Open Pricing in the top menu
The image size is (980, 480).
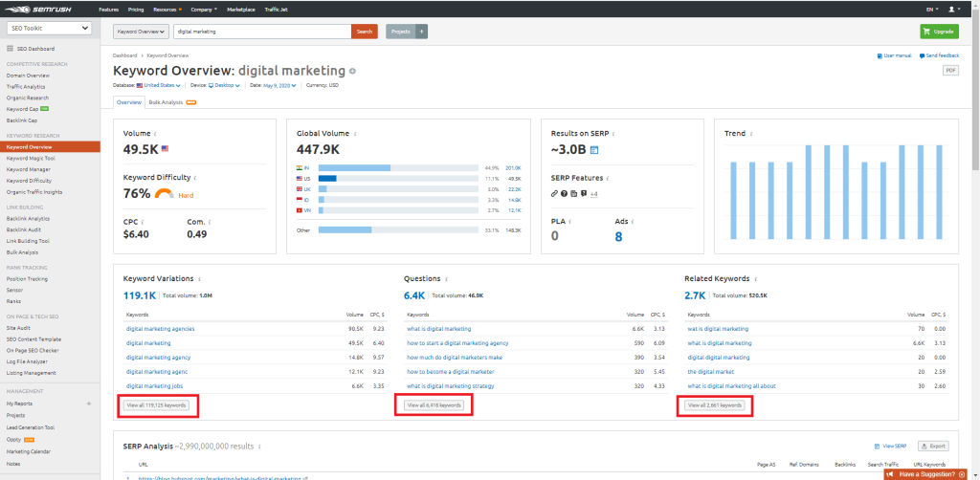136,10
